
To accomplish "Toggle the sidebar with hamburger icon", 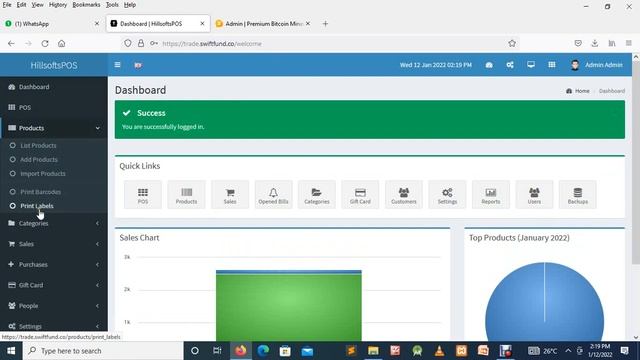I will pos(118,65).
